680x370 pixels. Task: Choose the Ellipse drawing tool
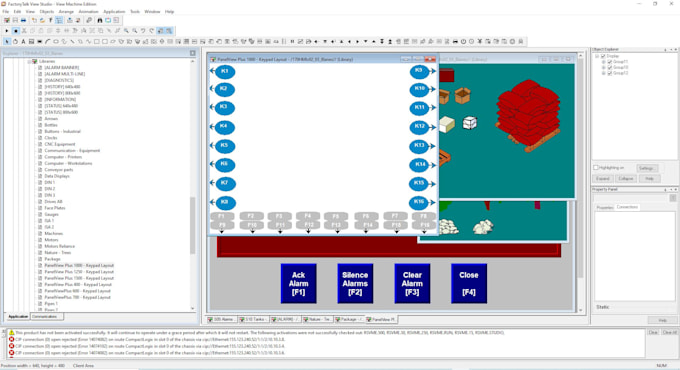pyautogui.click(x=56, y=42)
